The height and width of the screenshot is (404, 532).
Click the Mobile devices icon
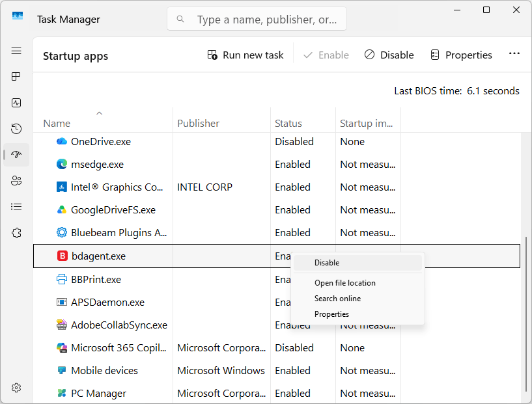61,370
